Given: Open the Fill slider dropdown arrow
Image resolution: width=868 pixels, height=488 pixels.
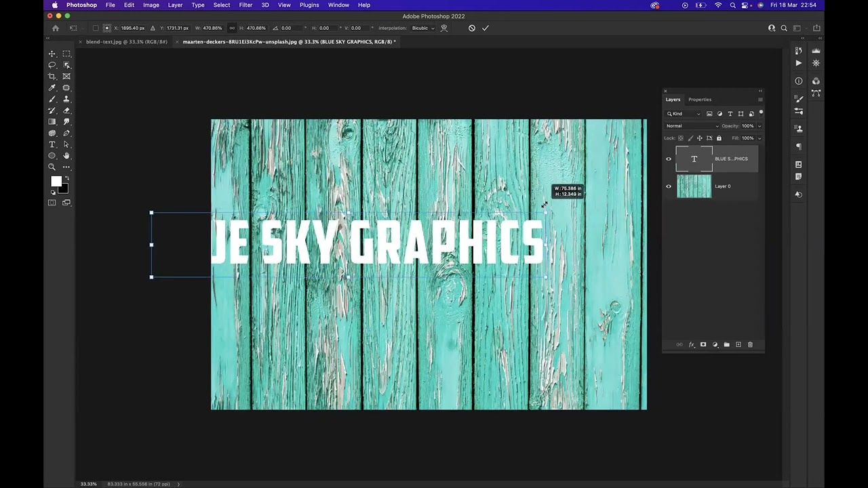Looking at the screenshot, I should (x=759, y=138).
